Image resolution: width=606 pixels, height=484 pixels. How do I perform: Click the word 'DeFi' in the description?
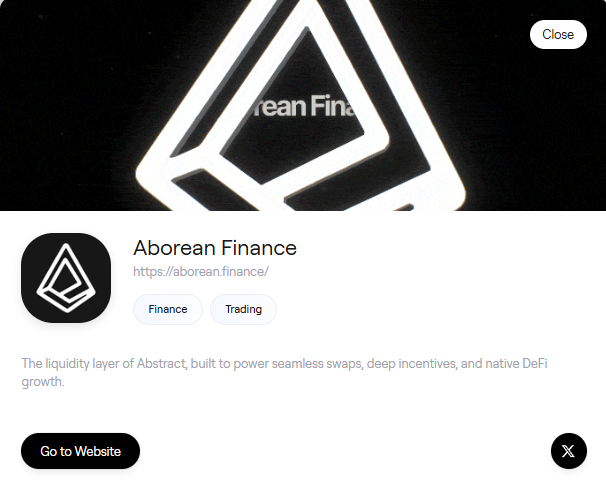535,363
